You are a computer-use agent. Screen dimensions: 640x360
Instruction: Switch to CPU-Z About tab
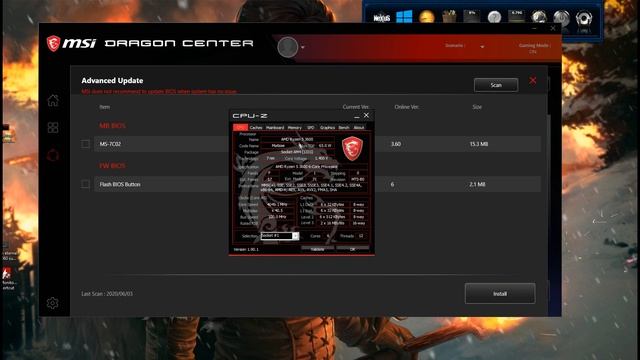coord(359,128)
